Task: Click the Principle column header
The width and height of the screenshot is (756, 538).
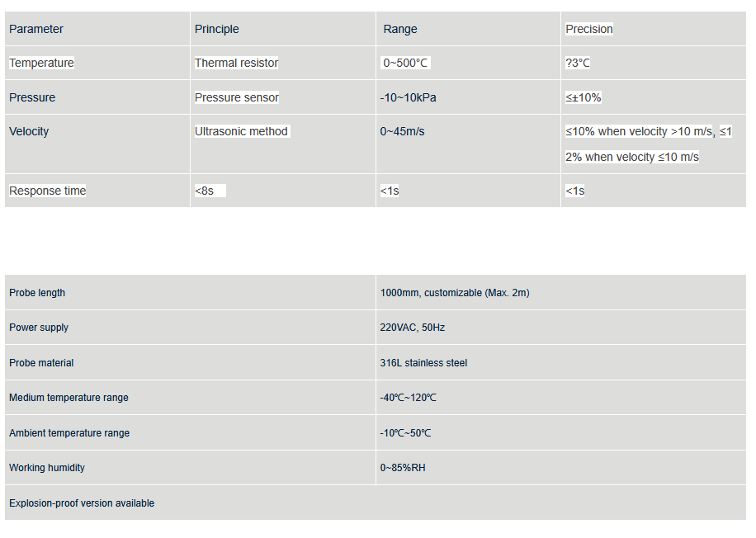Action: click(216, 29)
